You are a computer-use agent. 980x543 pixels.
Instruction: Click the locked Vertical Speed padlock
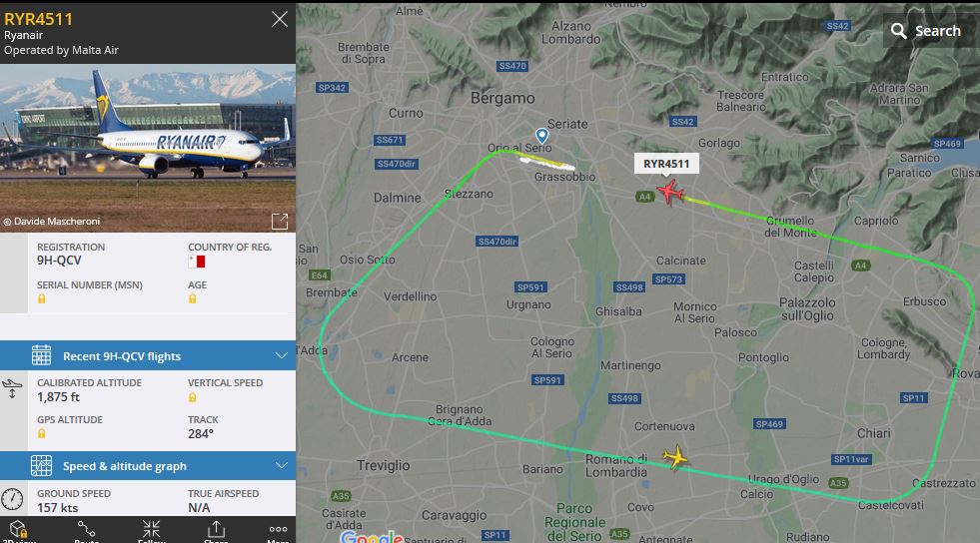pos(193,397)
